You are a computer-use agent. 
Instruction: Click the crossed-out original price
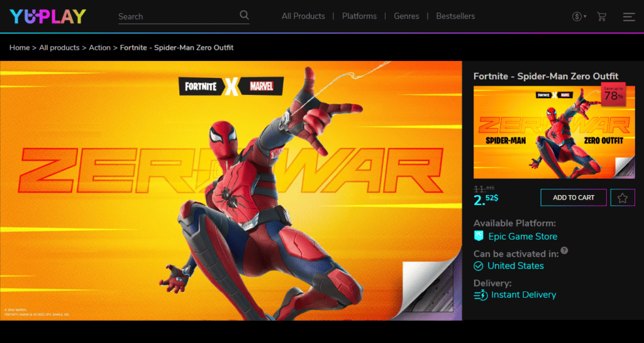(484, 189)
